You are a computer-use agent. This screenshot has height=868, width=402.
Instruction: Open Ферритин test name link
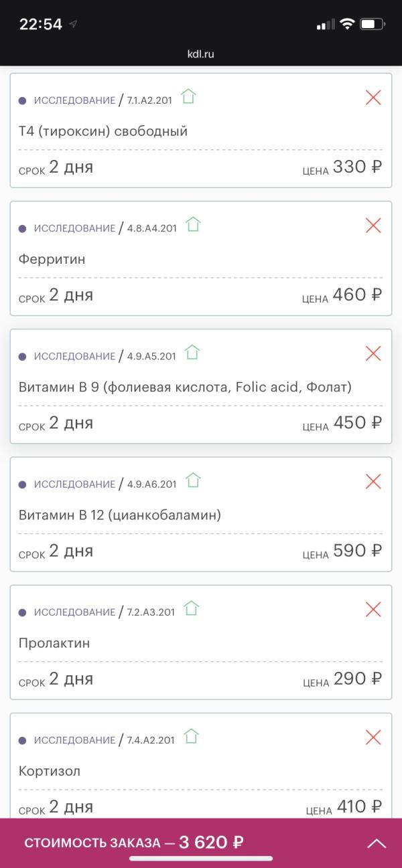click(52, 260)
